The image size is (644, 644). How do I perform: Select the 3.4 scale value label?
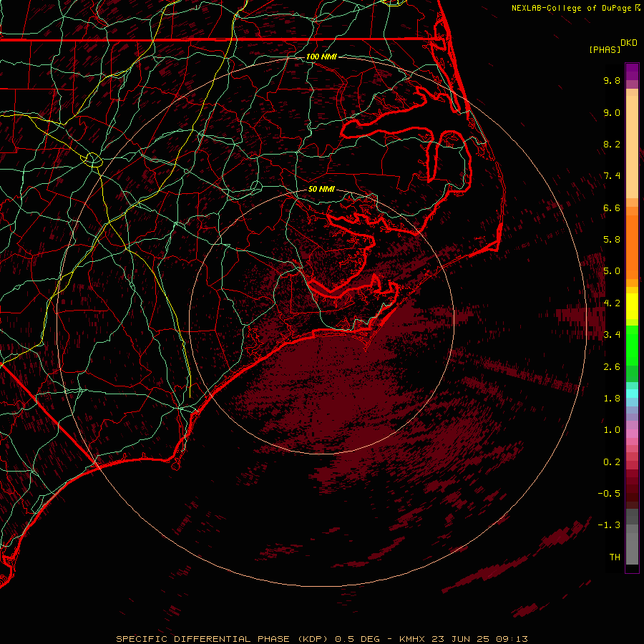612,335
